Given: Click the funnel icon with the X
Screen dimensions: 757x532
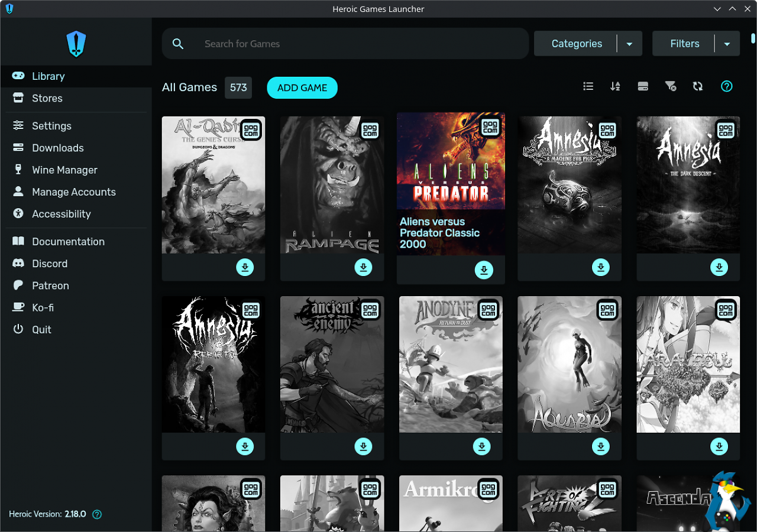Looking at the screenshot, I should (671, 86).
